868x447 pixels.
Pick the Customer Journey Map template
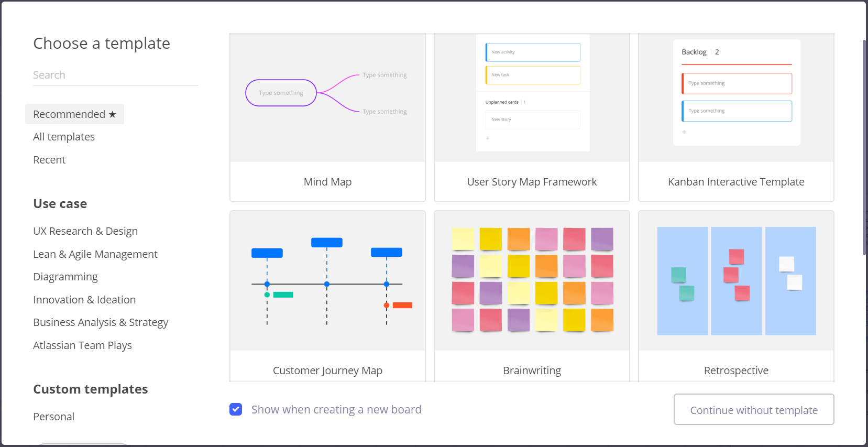[327, 281]
